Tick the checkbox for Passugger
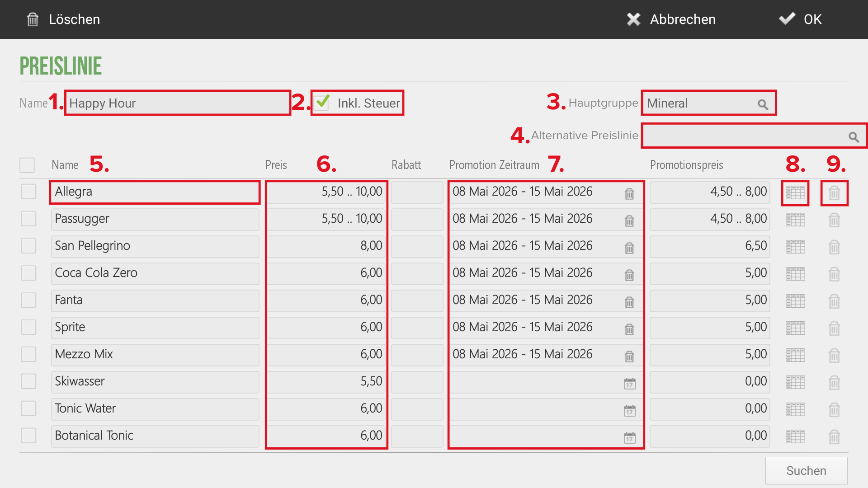This screenshot has height=488, width=868. (28, 219)
